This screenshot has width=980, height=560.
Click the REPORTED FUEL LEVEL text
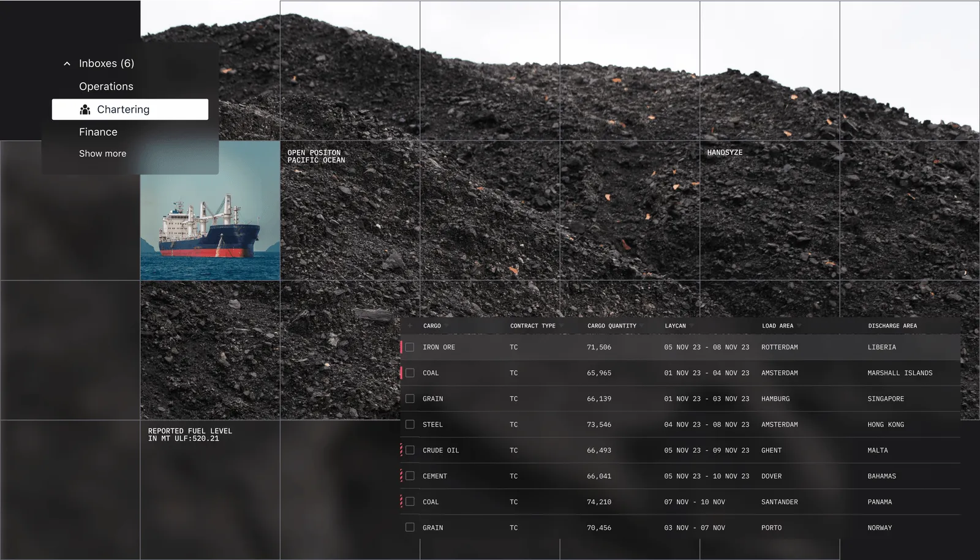[x=190, y=435]
